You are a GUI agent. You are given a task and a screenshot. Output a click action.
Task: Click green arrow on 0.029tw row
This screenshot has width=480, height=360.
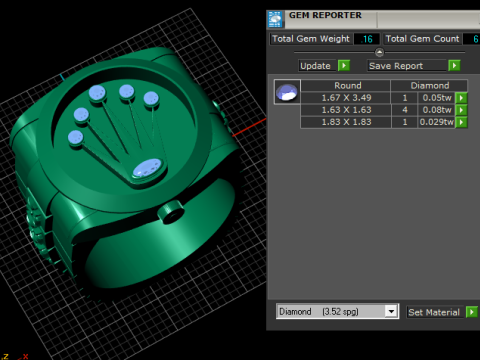pyautogui.click(x=461, y=122)
